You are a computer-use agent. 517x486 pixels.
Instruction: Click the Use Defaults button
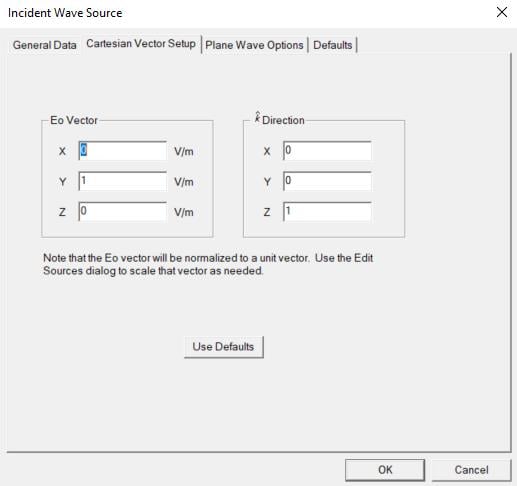tap(224, 347)
